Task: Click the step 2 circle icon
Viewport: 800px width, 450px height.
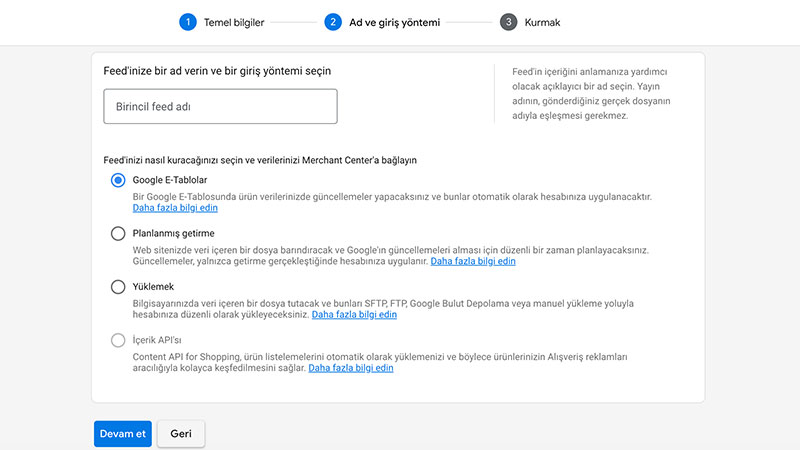Action: (333, 22)
